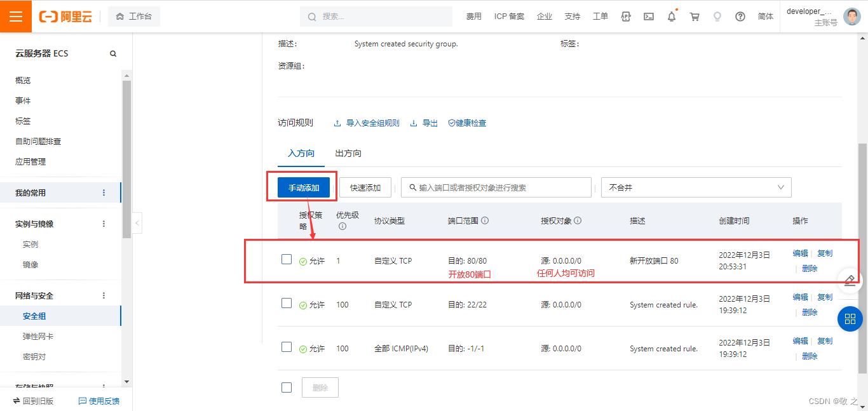Focus the port or object search field
868x411 pixels.
tap(496, 188)
